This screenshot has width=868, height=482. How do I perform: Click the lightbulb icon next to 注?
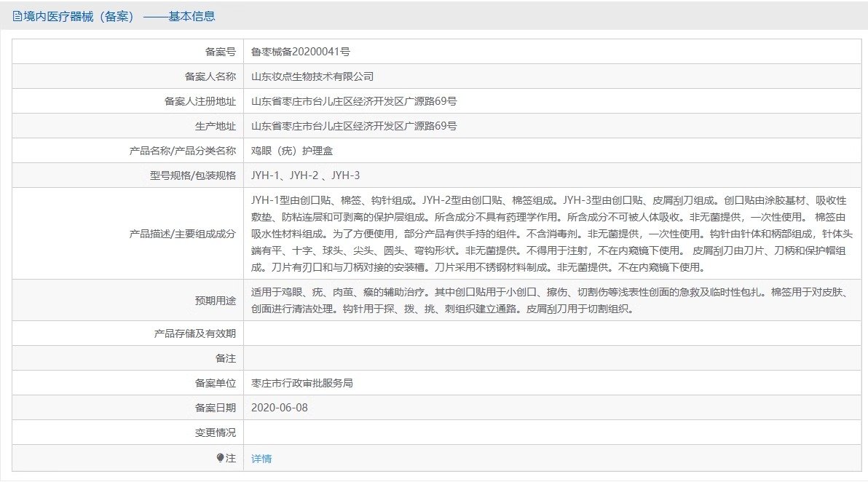click(x=221, y=458)
